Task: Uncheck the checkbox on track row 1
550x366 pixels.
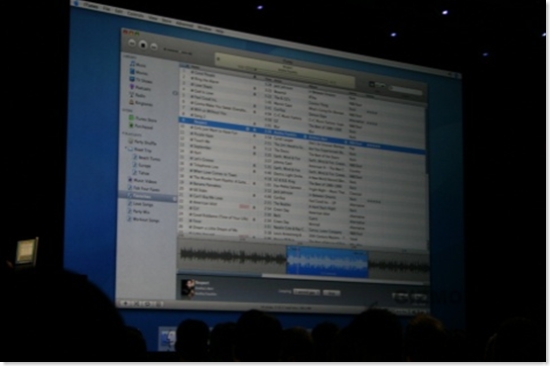Action: (x=192, y=72)
